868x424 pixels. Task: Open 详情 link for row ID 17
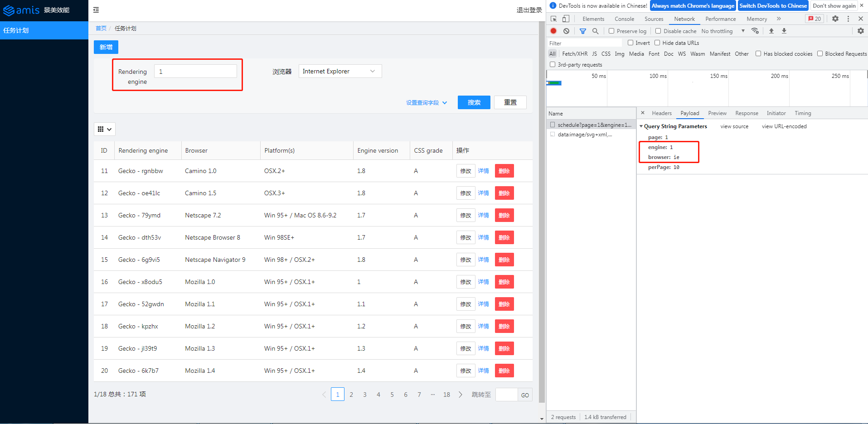[x=484, y=304]
